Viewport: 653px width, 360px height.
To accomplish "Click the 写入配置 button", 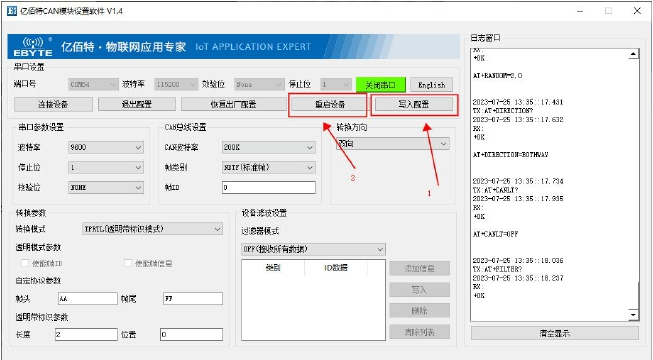I will (x=414, y=104).
